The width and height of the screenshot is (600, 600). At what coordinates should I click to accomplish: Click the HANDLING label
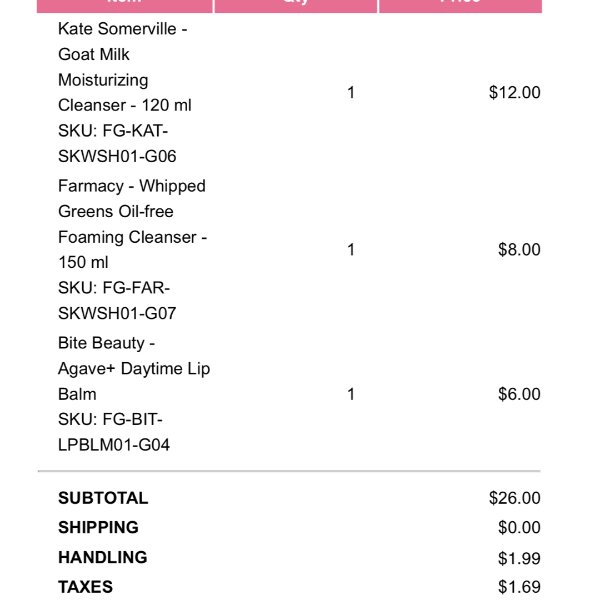pyautogui.click(x=103, y=558)
